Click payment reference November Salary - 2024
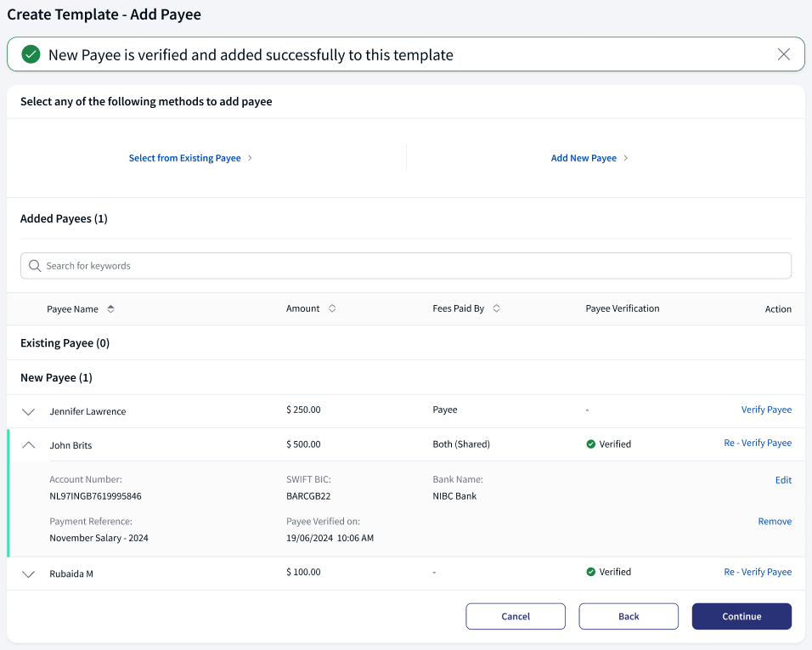The width and height of the screenshot is (812, 650). (99, 538)
